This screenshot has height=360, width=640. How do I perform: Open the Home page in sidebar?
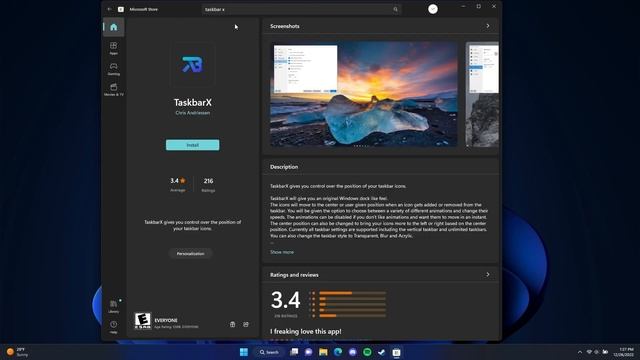coord(113,27)
